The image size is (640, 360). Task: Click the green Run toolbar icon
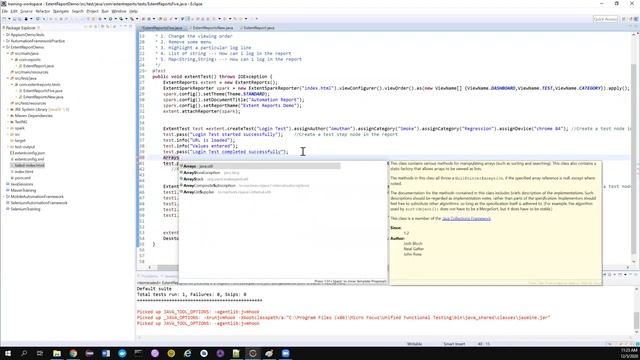[x=110, y=19]
